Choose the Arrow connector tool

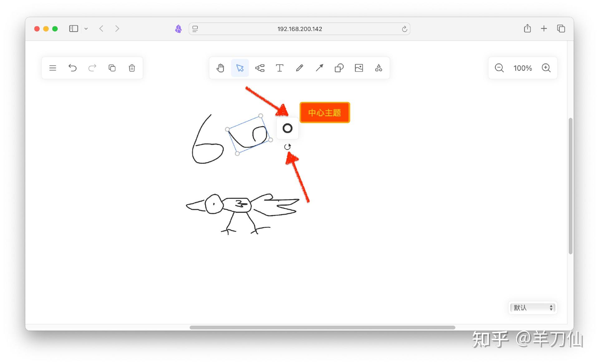coord(319,68)
